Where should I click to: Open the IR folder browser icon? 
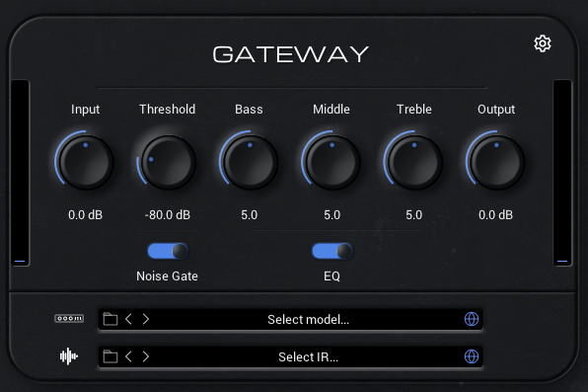[x=110, y=356]
